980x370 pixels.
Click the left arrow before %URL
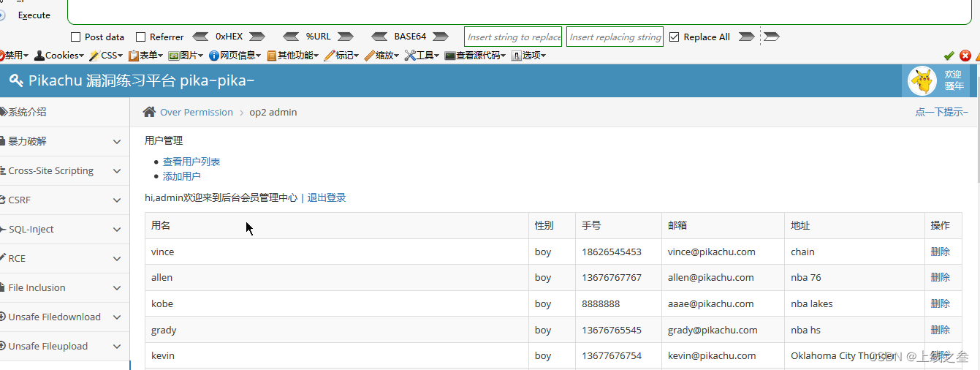pyautogui.click(x=291, y=37)
